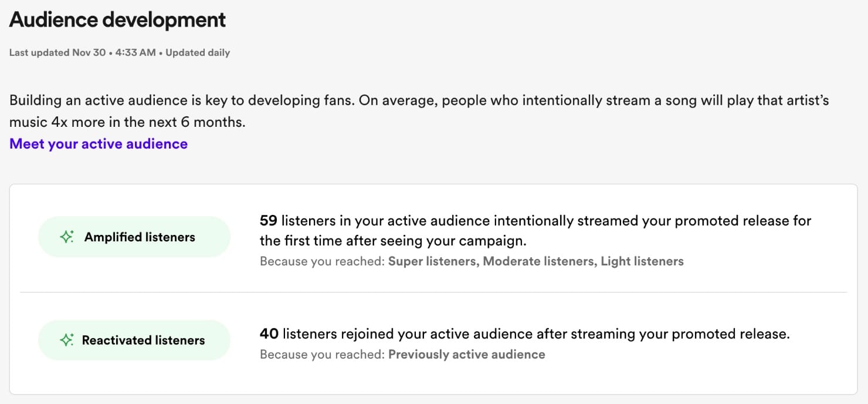The width and height of the screenshot is (868, 404).
Task: Click the Audience development heading
Action: (x=117, y=19)
